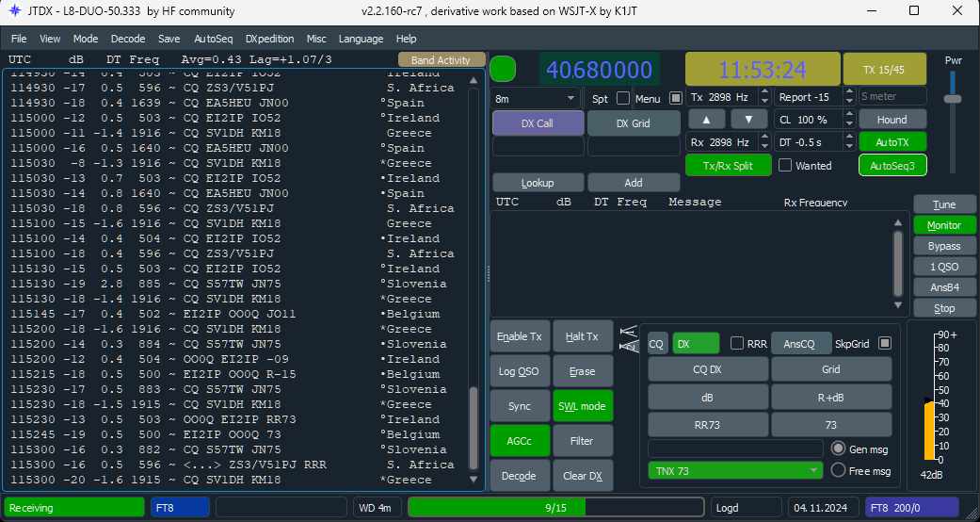Screen dimensions: 980x522
Task: Click the green status indicator beside the frequency
Action: pos(503,69)
